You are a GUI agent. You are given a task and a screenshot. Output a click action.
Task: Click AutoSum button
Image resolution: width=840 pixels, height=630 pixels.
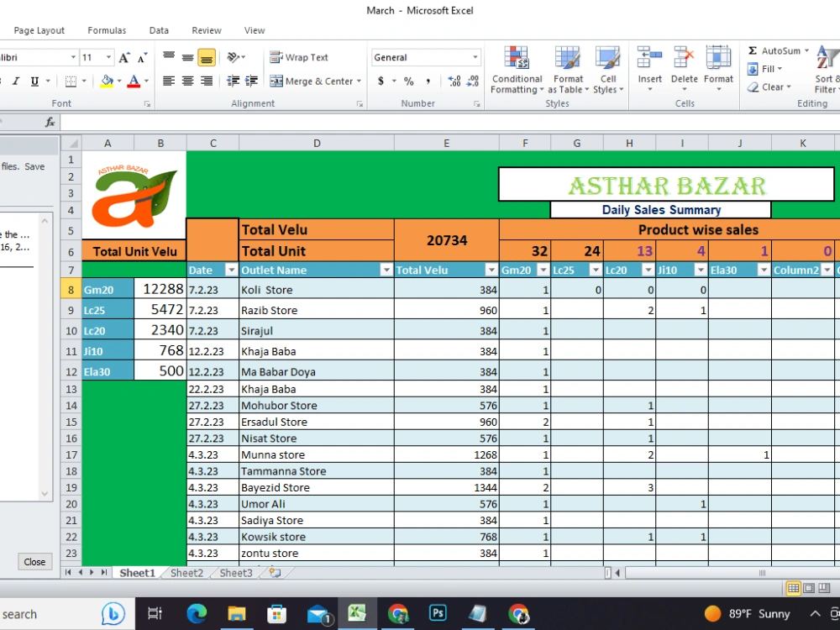pyautogui.click(x=774, y=51)
